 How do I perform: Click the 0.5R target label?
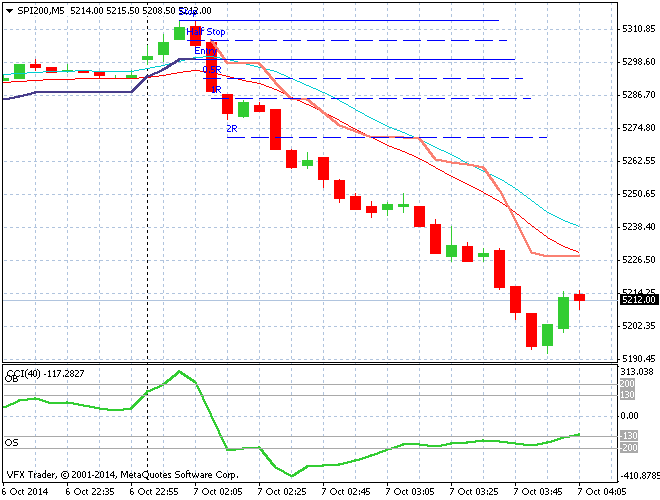coord(211,70)
